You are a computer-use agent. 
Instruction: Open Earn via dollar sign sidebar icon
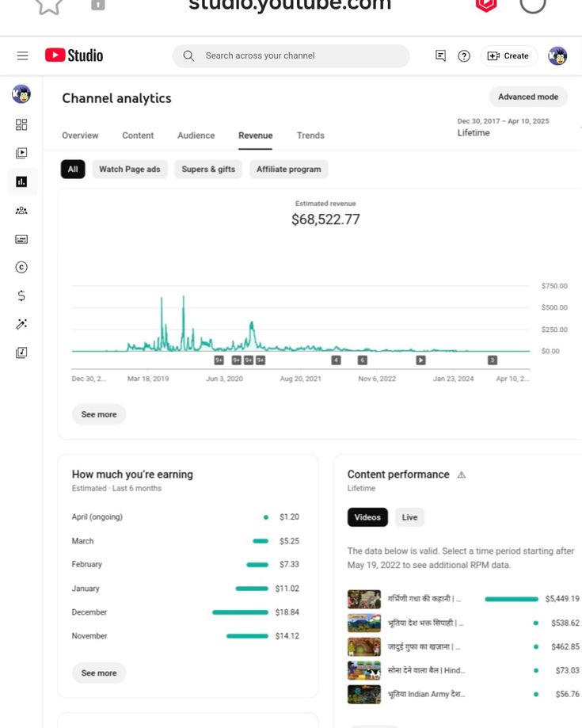(21, 295)
